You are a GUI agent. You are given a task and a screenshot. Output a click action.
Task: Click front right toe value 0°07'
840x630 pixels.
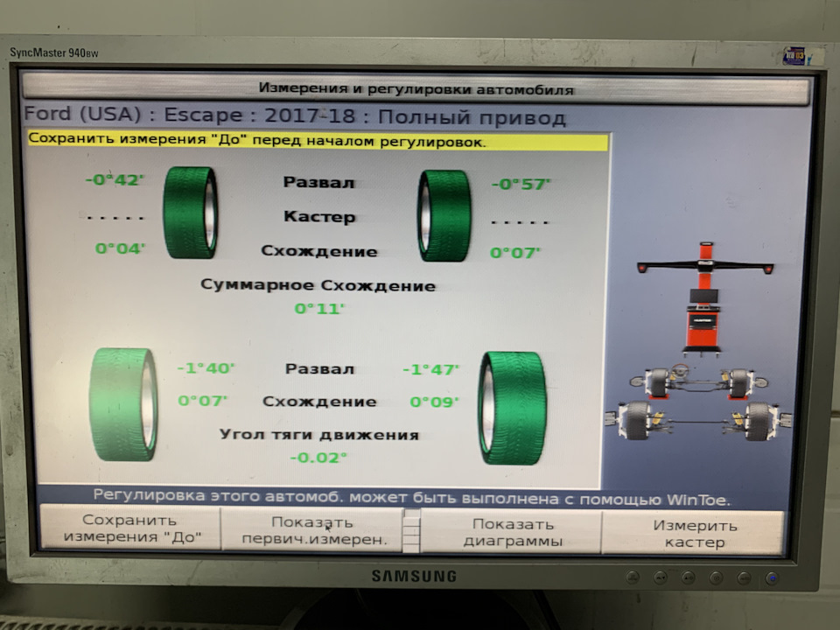click(514, 253)
